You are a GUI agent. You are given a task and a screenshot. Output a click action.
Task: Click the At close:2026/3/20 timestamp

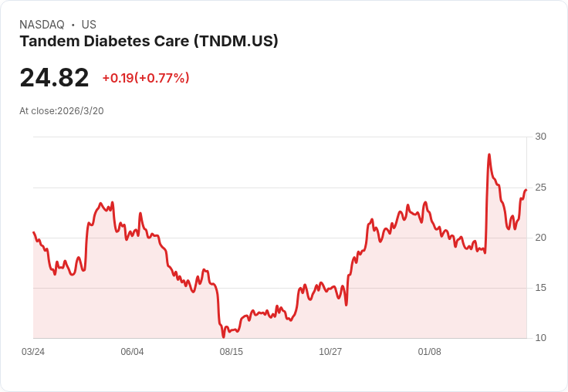pyautogui.click(x=62, y=111)
